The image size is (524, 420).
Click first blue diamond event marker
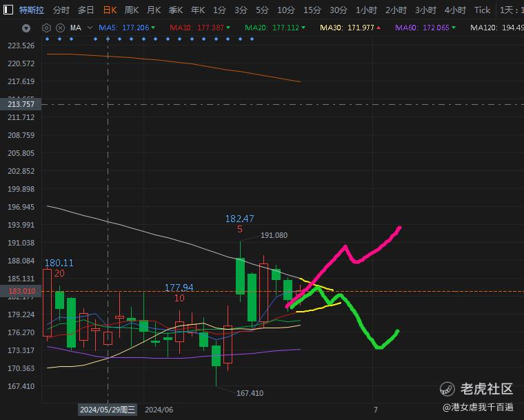[x=47, y=39]
